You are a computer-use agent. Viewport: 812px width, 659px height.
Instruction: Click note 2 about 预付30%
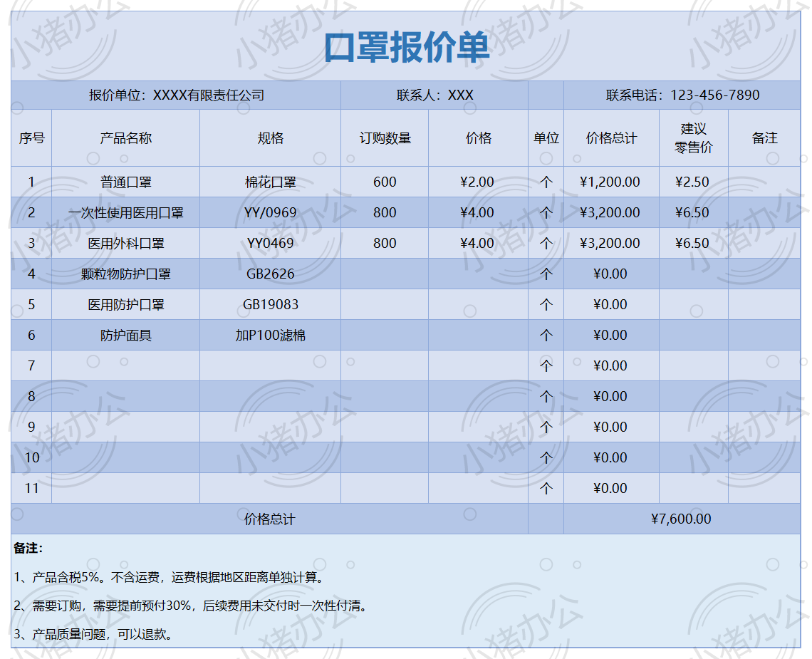(x=192, y=606)
